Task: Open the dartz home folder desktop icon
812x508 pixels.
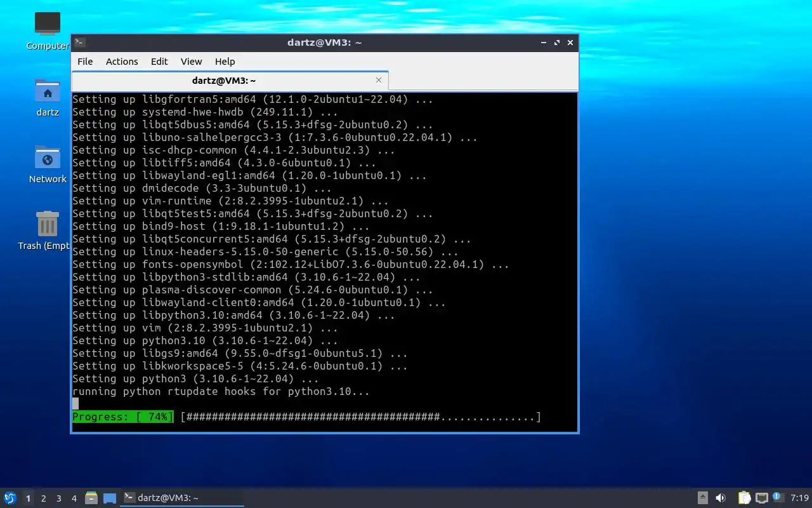Action: [x=48, y=98]
